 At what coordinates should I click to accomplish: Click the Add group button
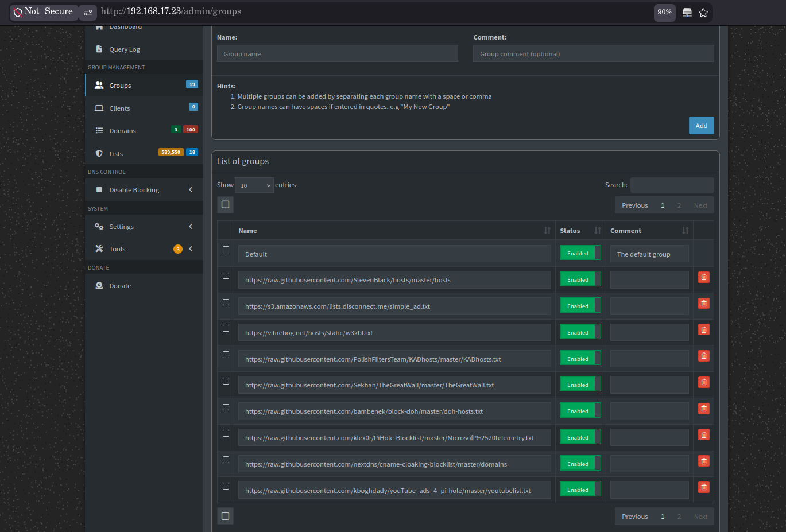click(702, 126)
